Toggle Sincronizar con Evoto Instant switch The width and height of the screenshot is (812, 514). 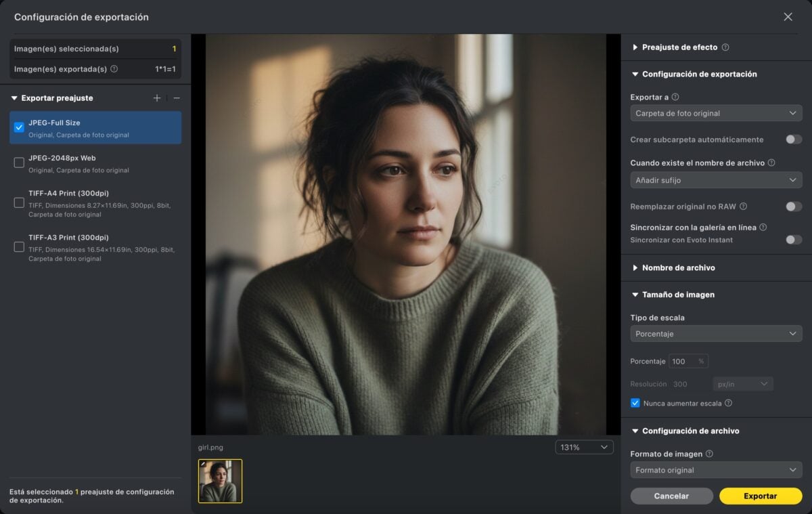pos(793,240)
